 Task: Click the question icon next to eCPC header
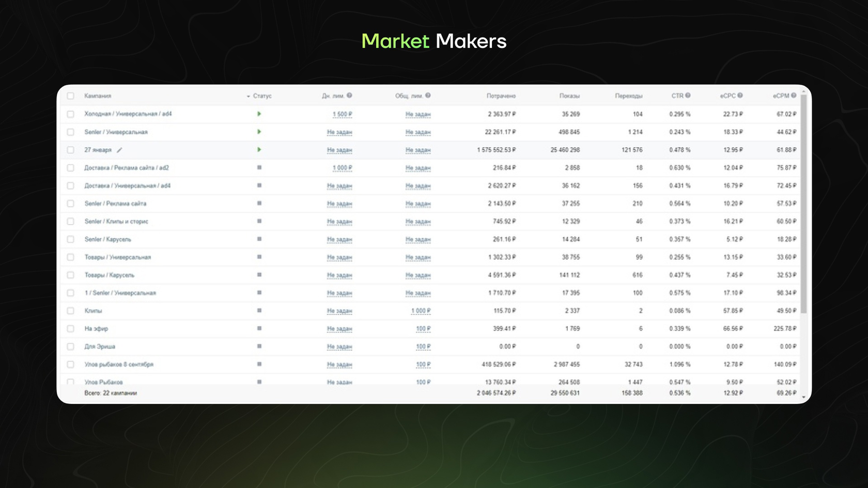pyautogui.click(x=740, y=96)
